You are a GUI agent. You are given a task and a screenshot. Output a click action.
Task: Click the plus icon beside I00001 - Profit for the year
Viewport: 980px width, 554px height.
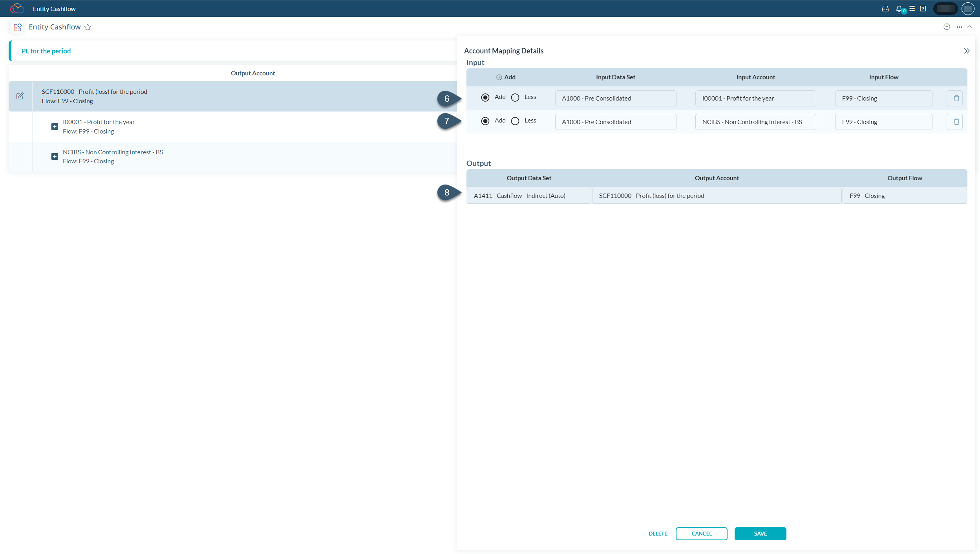pos(55,126)
